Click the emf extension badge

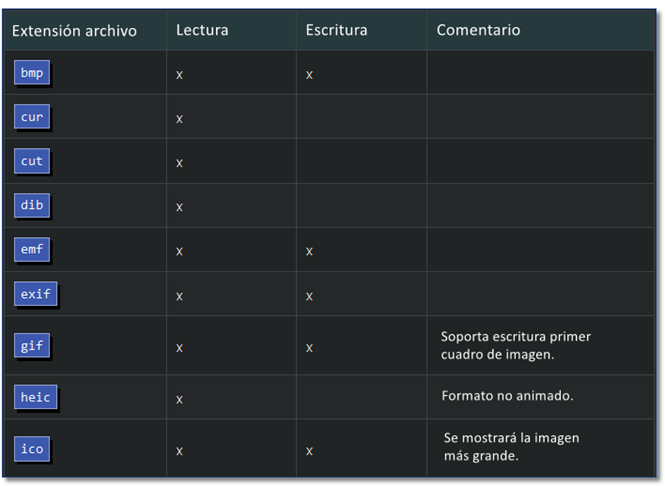pyautogui.click(x=32, y=249)
